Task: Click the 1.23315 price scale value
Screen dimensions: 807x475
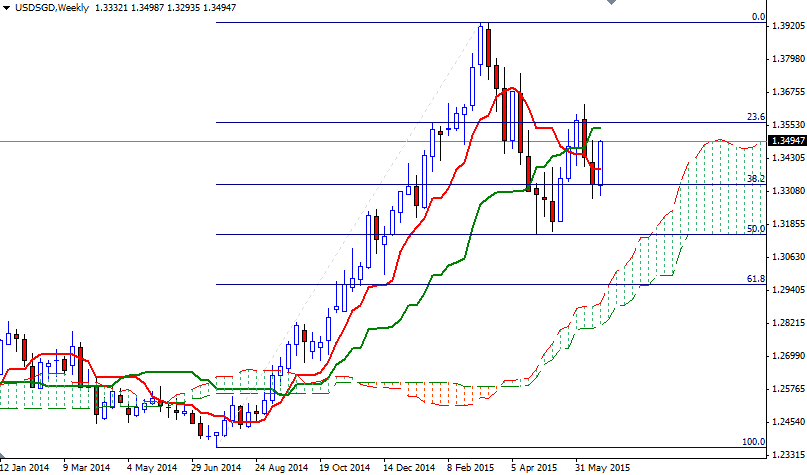Action: point(788,455)
